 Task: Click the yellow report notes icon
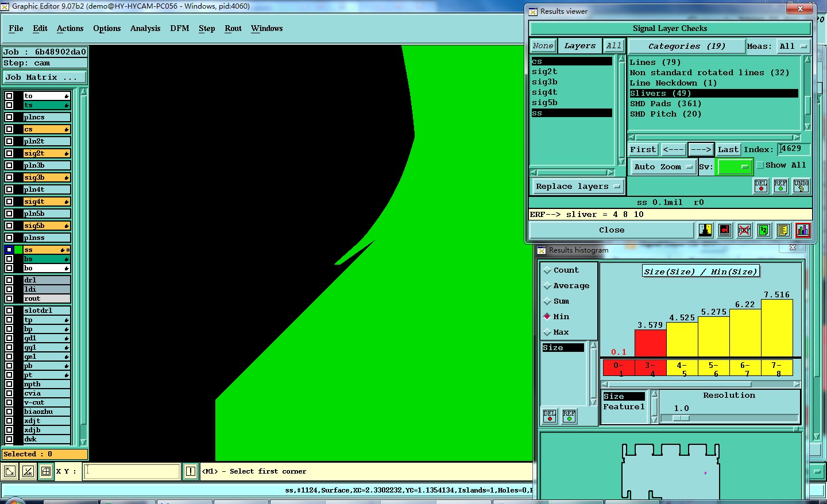[x=783, y=230]
